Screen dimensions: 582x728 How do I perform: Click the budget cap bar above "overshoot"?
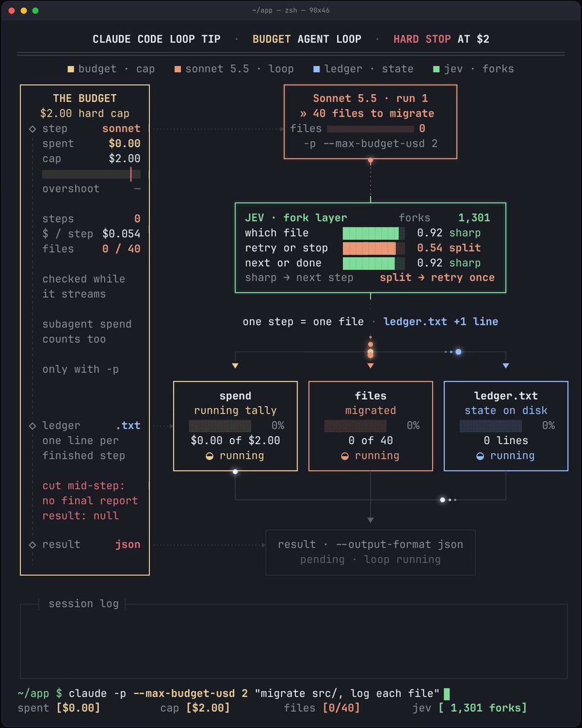92,174
